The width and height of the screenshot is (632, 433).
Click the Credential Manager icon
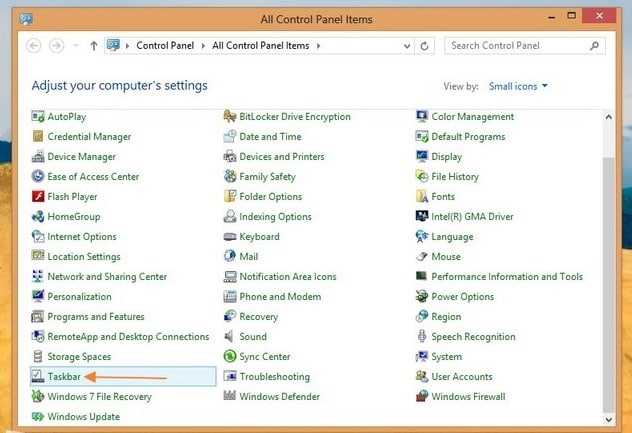pos(38,137)
